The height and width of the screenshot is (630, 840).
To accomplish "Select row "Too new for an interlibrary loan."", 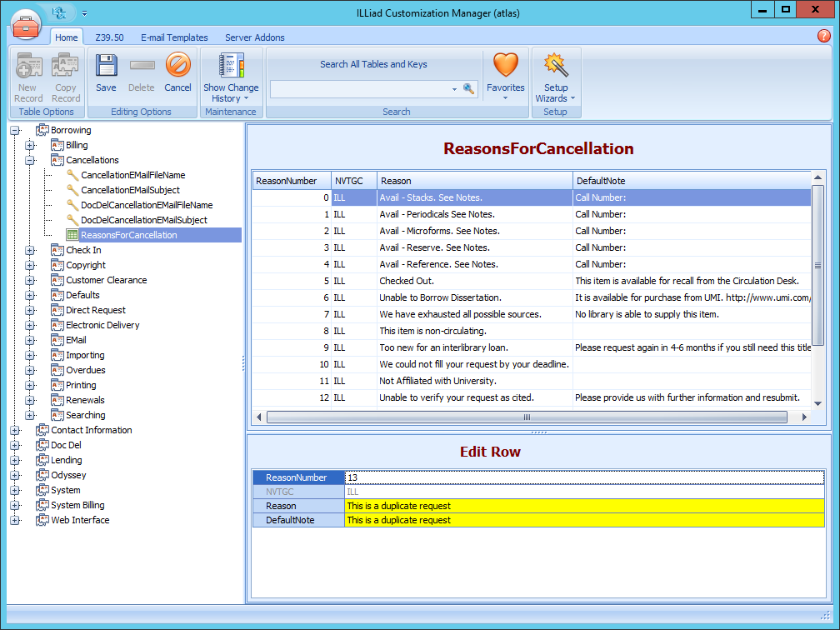I will click(x=532, y=347).
